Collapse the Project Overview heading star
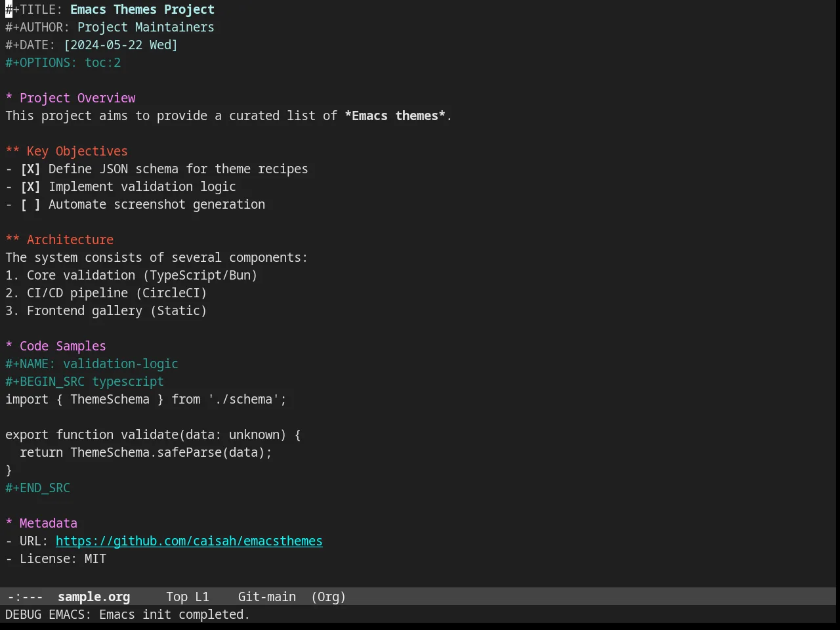This screenshot has height=630, width=840. pyautogui.click(x=9, y=98)
